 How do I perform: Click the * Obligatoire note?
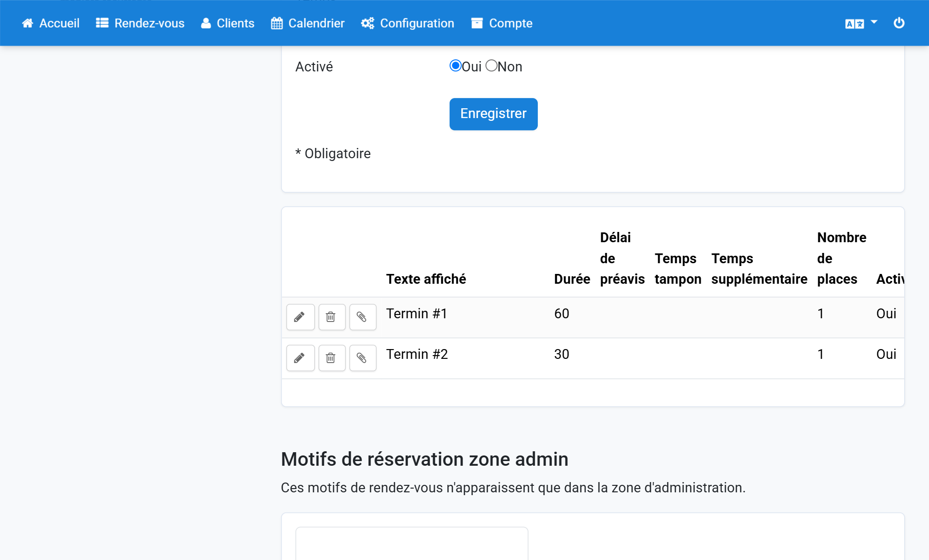[x=333, y=154]
